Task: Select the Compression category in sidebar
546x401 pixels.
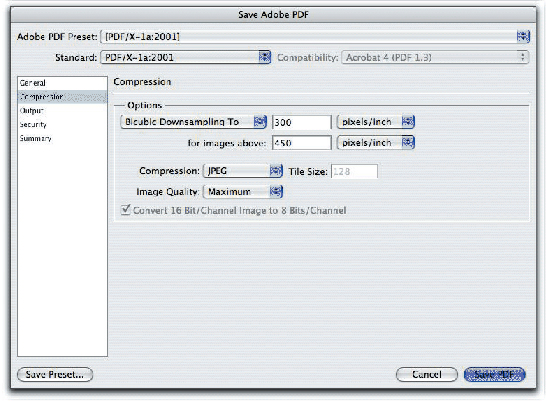Action: point(62,97)
